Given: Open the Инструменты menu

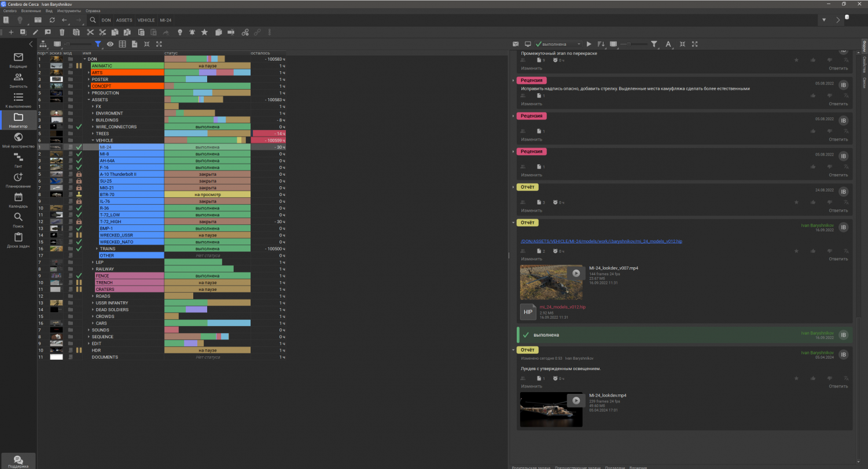Looking at the screenshot, I should point(68,11).
